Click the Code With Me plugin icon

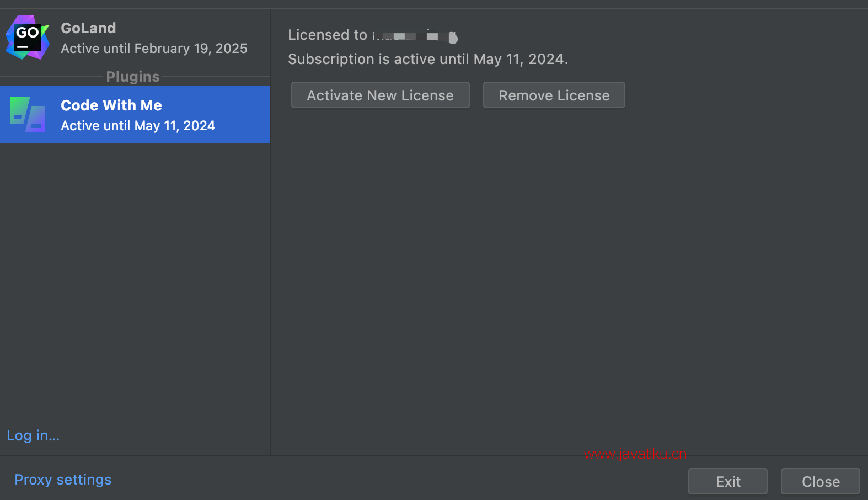pos(28,115)
